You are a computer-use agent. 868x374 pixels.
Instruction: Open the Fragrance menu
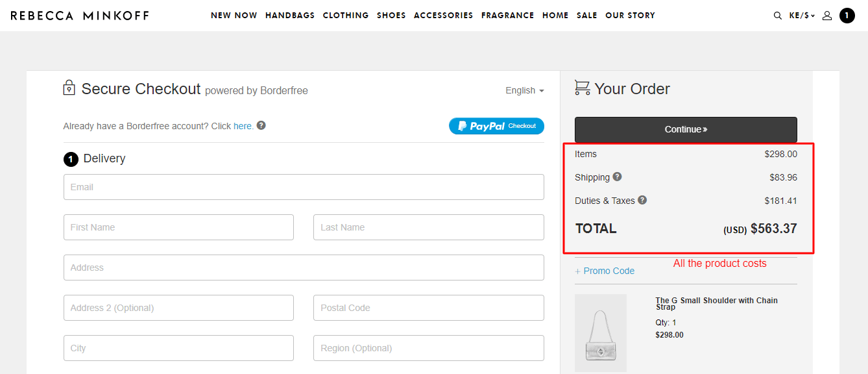tap(508, 16)
